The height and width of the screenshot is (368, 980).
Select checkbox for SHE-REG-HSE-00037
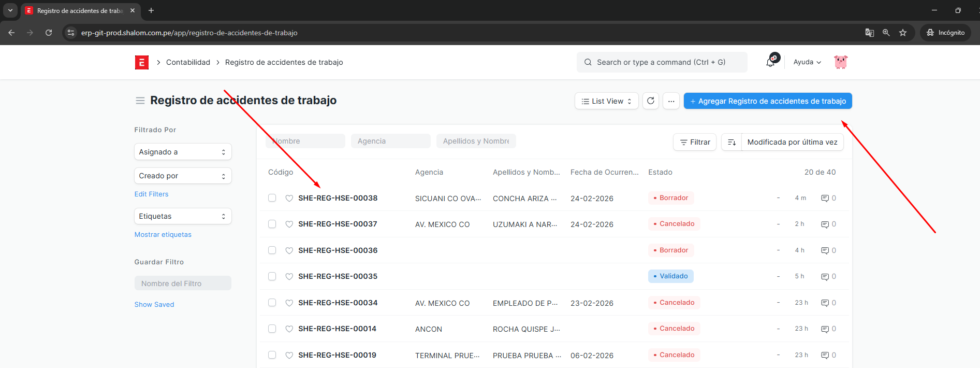[272, 224]
